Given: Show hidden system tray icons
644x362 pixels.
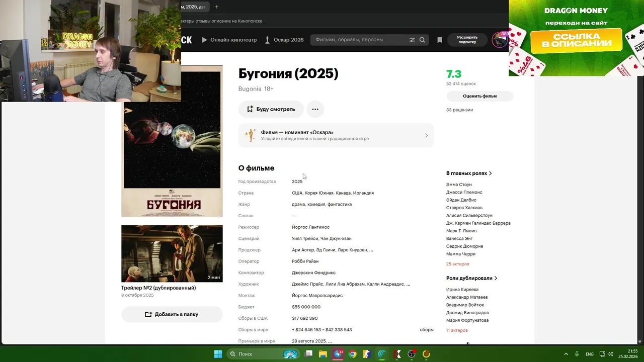Looking at the screenshot, I should [x=566, y=354].
